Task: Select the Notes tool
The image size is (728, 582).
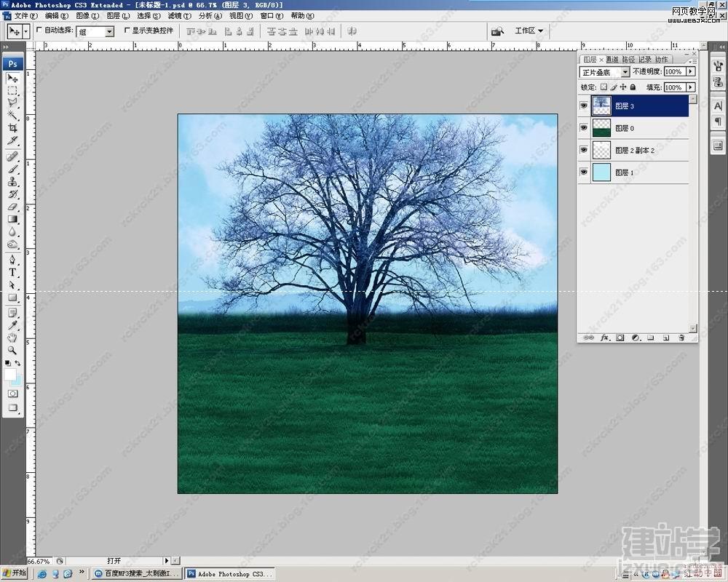Action: [x=12, y=313]
